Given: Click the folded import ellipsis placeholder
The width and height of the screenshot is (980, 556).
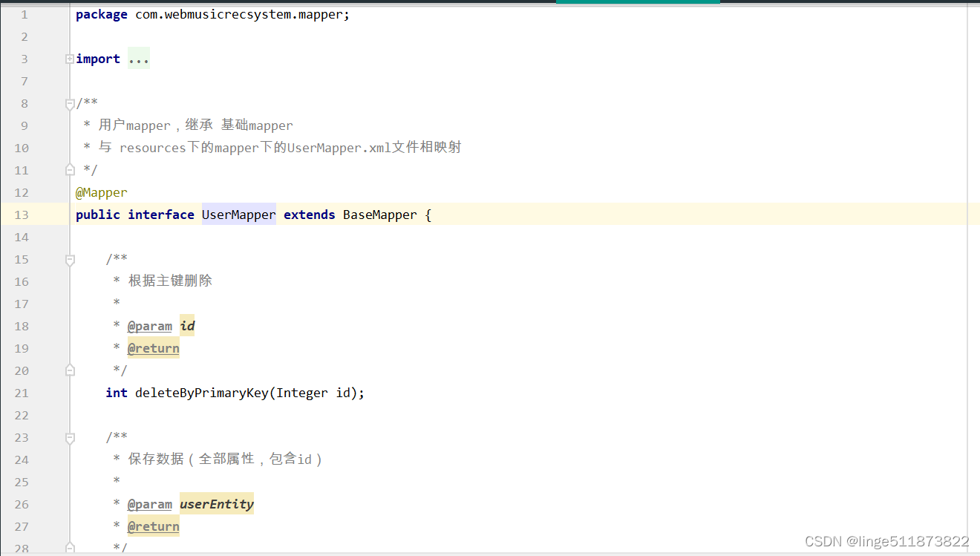Looking at the screenshot, I should tap(139, 59).
